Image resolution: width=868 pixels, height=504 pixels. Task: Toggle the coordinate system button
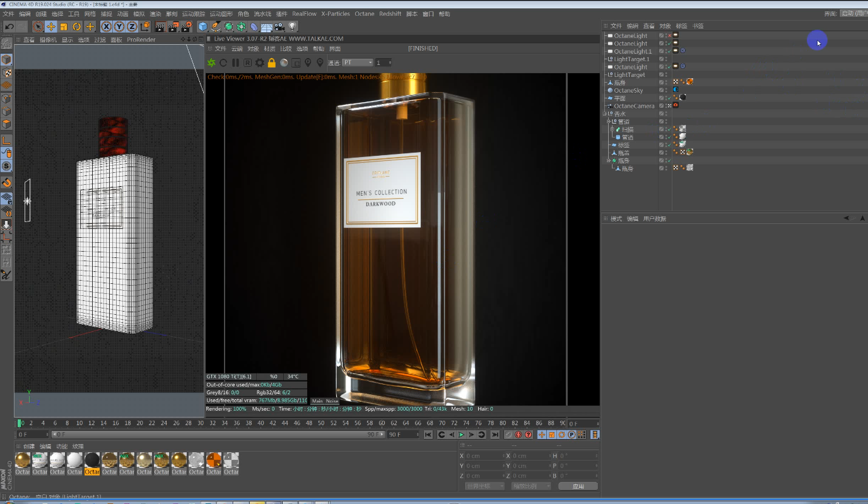(x=145, y=26)
